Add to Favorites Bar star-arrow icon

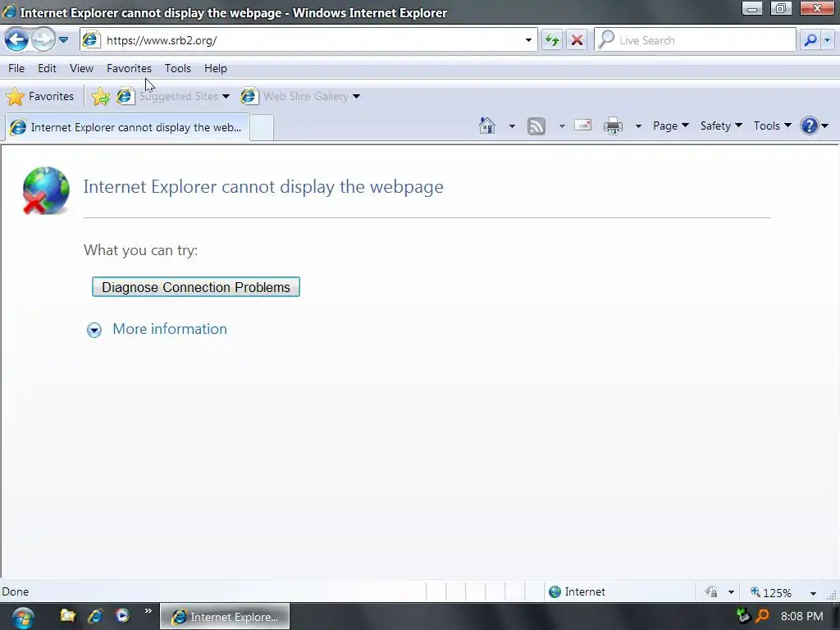click(100, 97)
